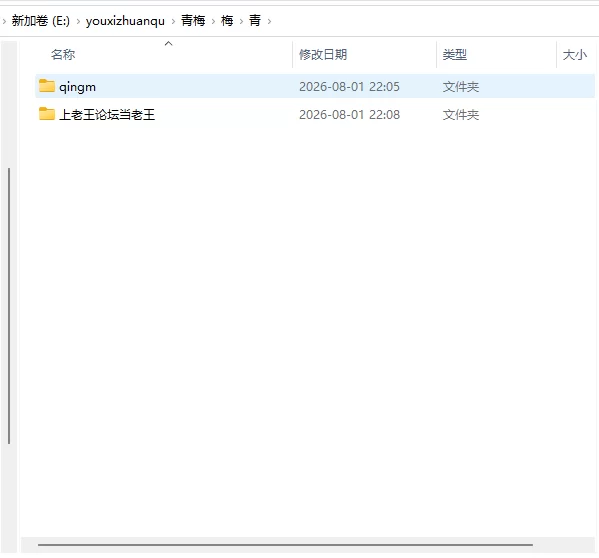The width and height of the screenshot is (599, 558).
Task: Expand chevron after final 青 breadcrumb
Action: (x=269, y=21)
